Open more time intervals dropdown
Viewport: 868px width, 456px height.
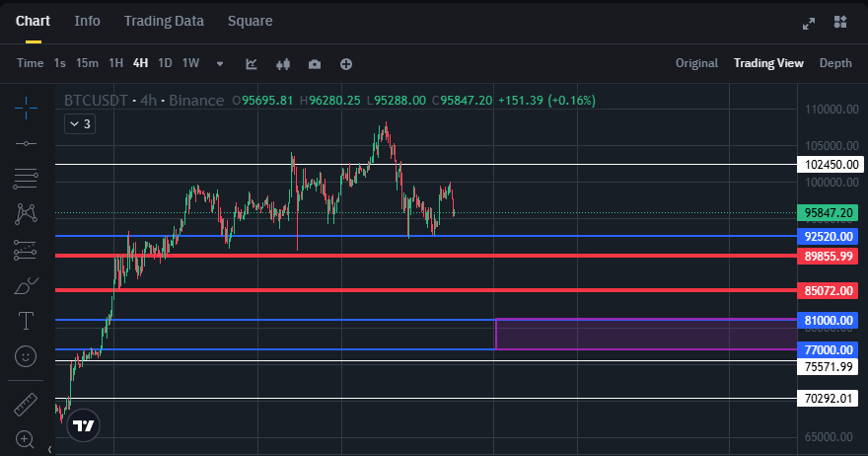(x=220, y=64)
